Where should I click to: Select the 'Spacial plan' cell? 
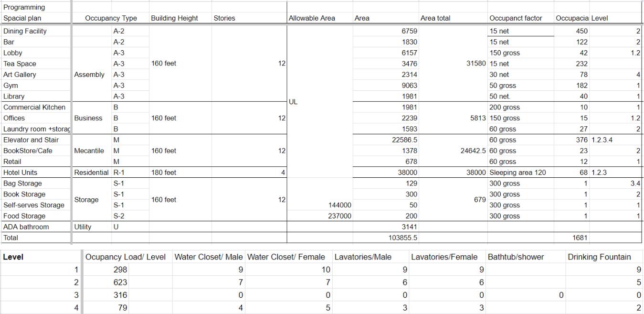pos(36,18)
